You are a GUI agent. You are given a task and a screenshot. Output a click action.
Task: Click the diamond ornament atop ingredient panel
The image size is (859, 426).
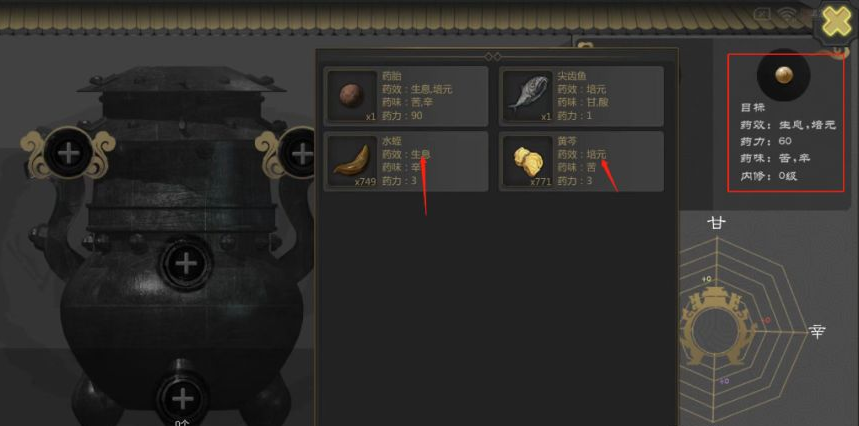point(493,56)
